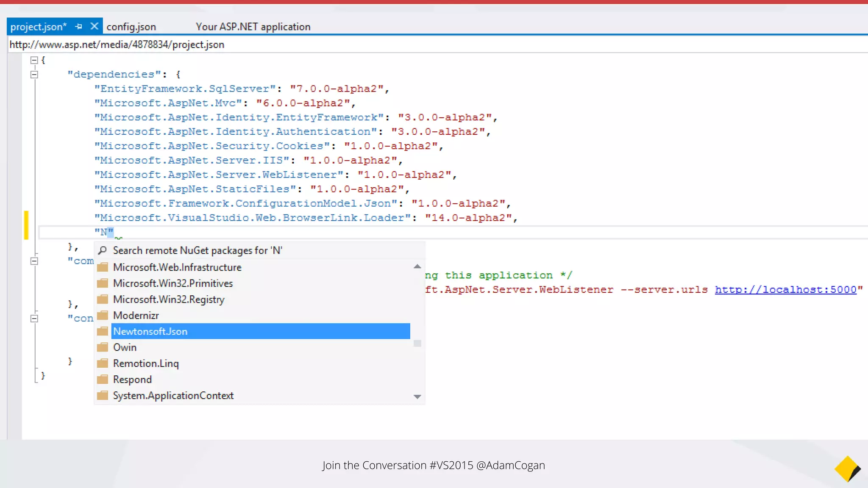Close the project.json tab
Image resolution: width=868 pixels, height=488 pixels.
[95, 26]
